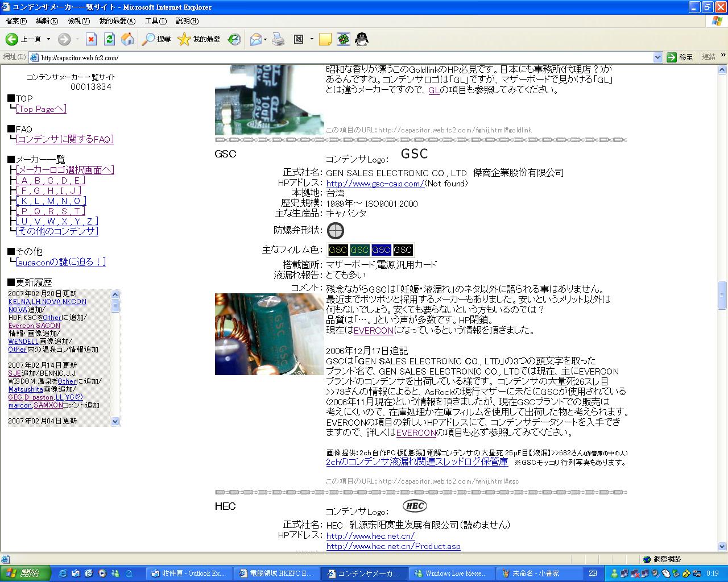Launch Internet Explorer from quick launch
Image resolution: width=728 pixels, height=582 pixels.
(63, 573)
